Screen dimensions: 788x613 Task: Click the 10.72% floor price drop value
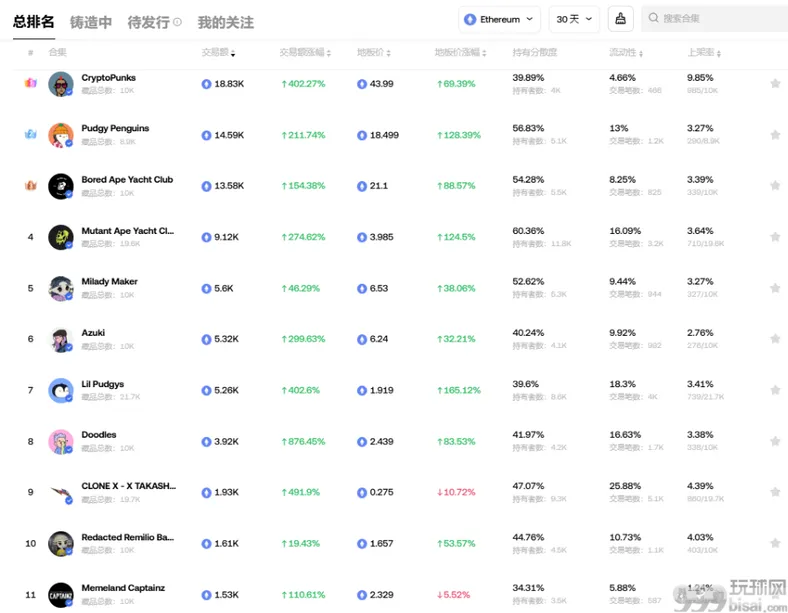tap(456, 492)
